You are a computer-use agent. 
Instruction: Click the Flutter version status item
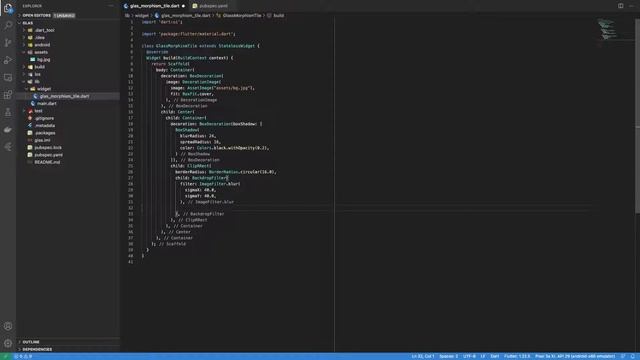517,356
